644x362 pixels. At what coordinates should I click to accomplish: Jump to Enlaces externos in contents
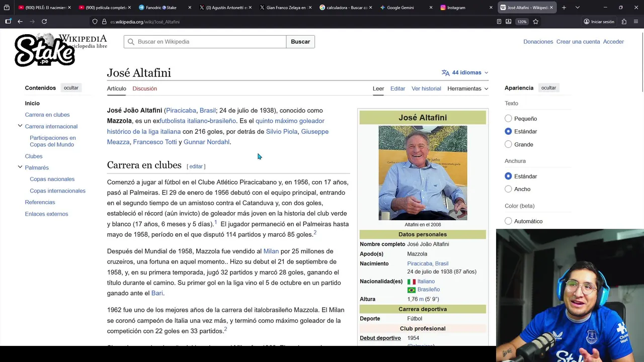[46, 214]
